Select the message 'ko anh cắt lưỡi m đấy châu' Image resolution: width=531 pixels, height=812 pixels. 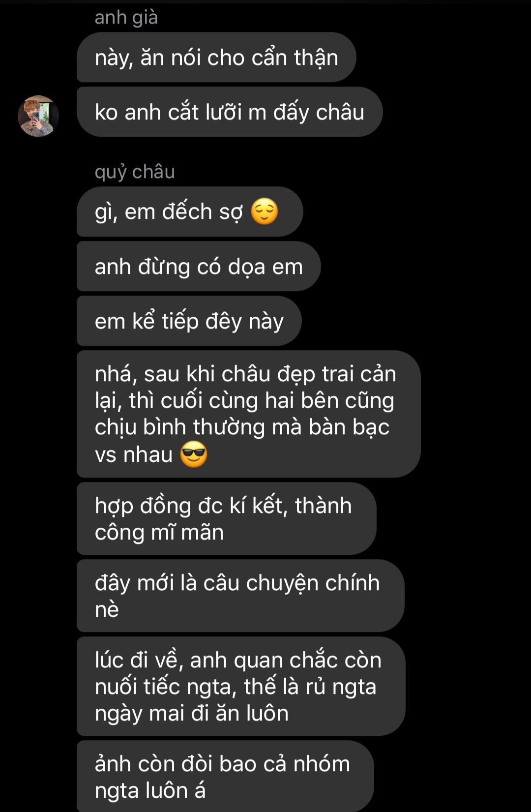click(x=230, y=112)
